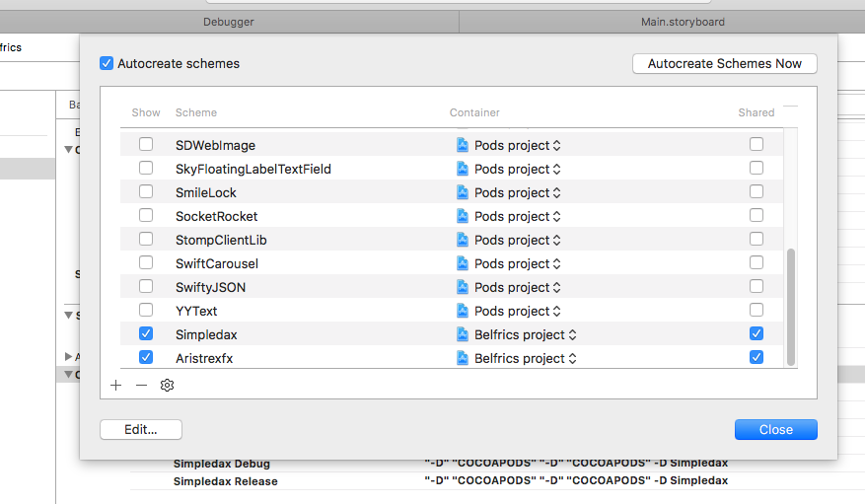Click the project icon in SkyFloatingLabelTextField row
865x504 pixels.
click(x=463, y=169)
